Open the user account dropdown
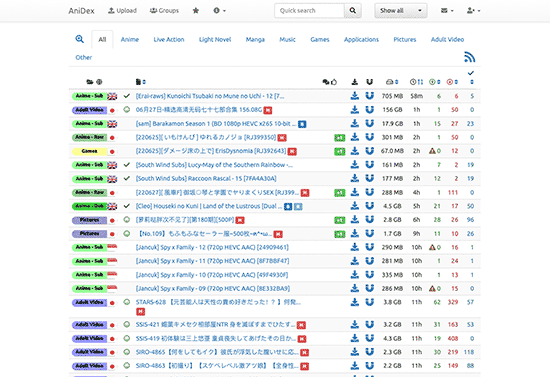550x377 pixels. click(473, 11)
